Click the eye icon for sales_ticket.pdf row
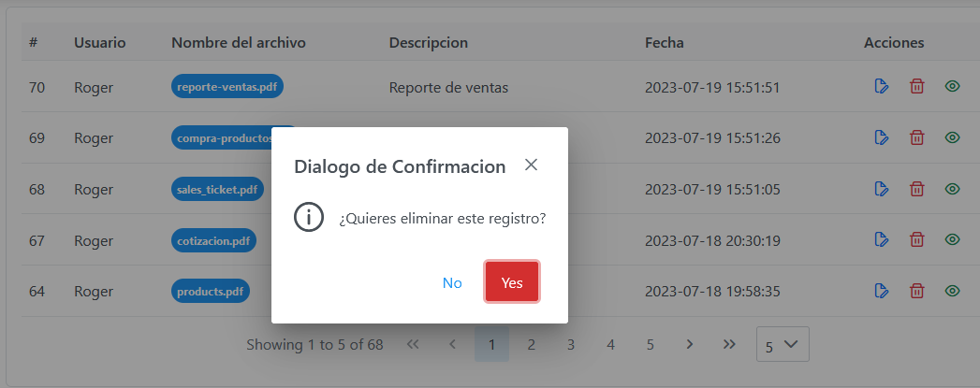The width and height of the screenshot is (980, 388). click(952, 188)
